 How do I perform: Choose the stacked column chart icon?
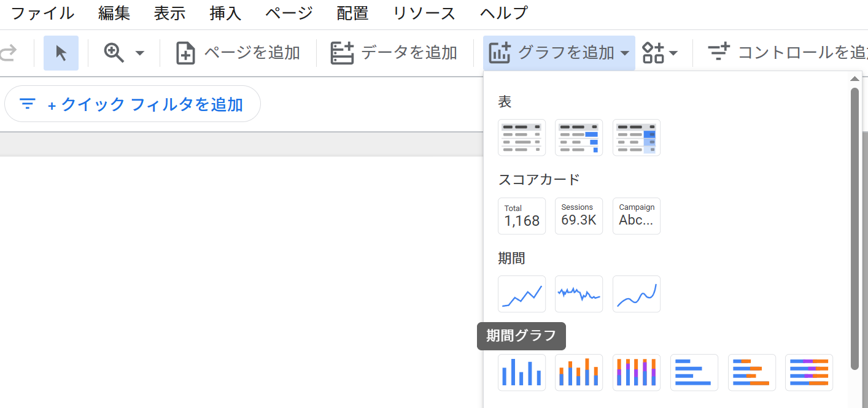click(578, 372)
